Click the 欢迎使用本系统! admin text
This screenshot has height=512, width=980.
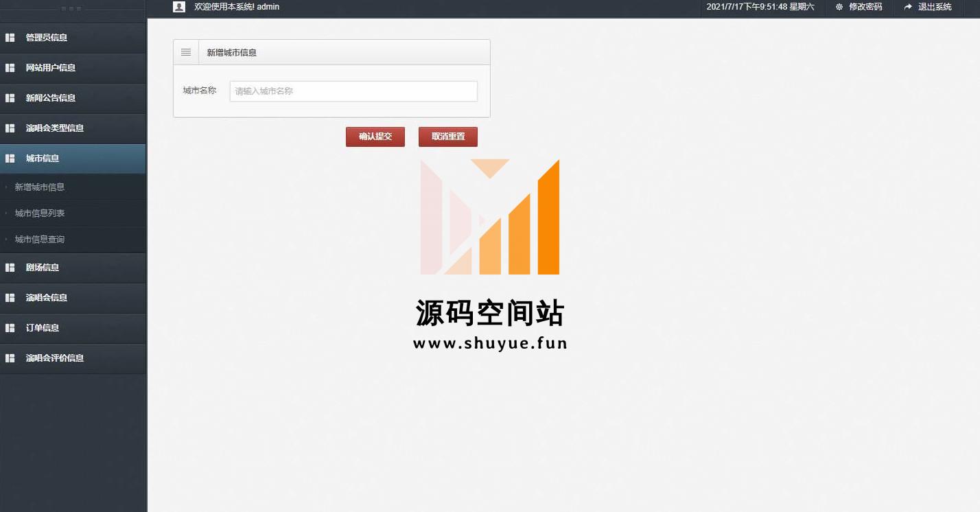coord(237,7)
